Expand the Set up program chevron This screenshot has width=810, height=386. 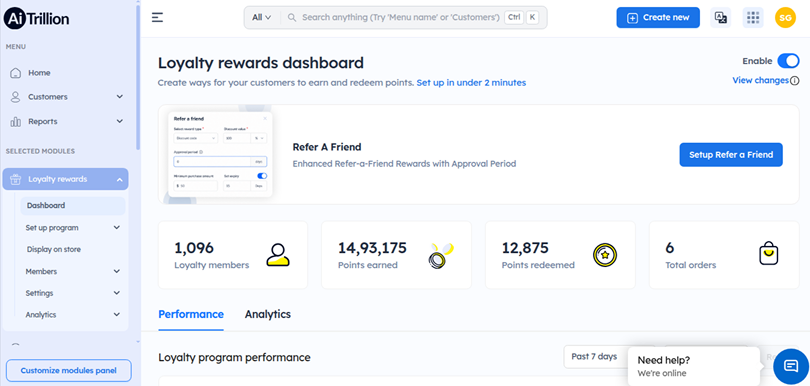click(117, 227)
